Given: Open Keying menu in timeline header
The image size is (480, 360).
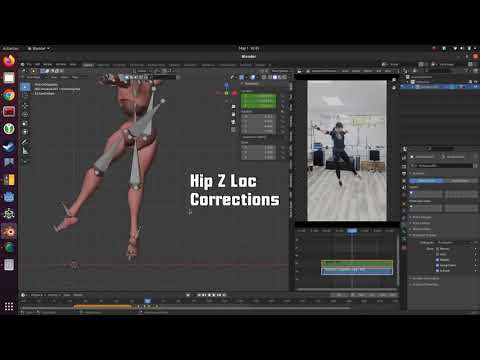Looking at the screenshot, I should (53, 295).
